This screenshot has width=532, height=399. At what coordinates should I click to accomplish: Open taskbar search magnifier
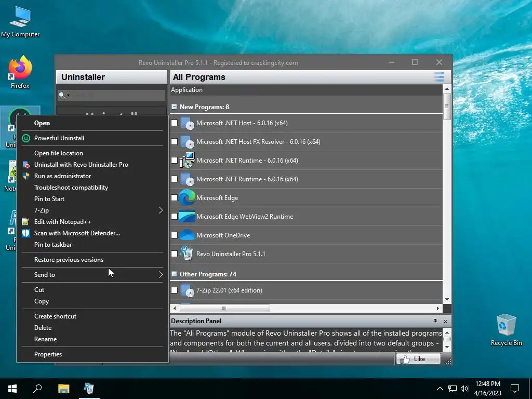37,389
